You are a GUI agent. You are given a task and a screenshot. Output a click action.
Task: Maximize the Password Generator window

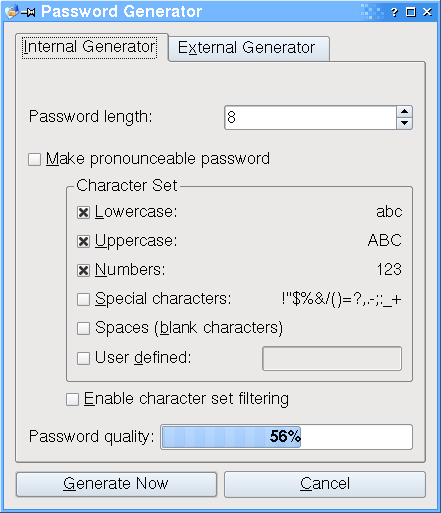[x=411, y=12]
